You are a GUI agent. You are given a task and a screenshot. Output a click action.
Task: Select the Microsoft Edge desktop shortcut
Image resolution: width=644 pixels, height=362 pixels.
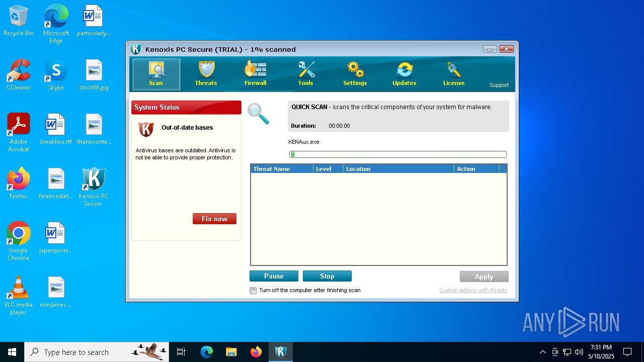(56, 24)
